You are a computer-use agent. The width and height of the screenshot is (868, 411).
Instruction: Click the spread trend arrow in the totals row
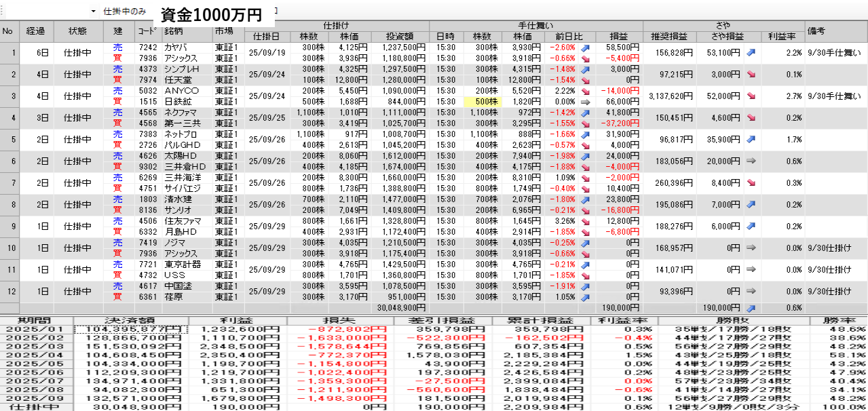click(x=751, y=307)
